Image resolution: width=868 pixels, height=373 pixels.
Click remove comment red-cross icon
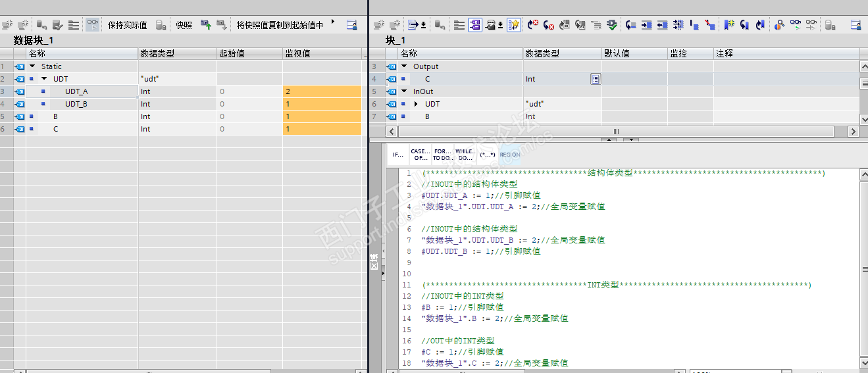[710, 25]
